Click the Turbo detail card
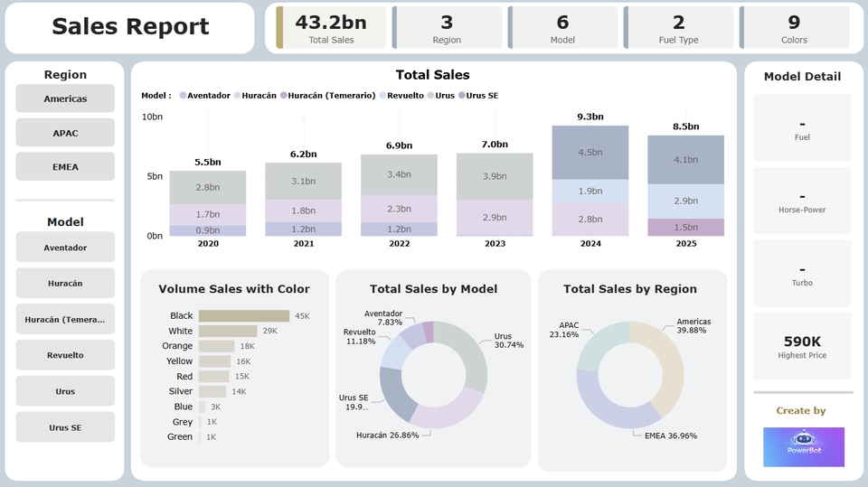The image size is (868, 487). (802, 274)
